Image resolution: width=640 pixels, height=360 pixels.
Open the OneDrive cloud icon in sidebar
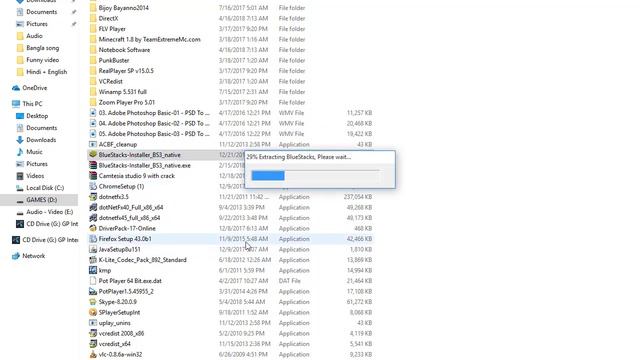click(x=16, y=88)
